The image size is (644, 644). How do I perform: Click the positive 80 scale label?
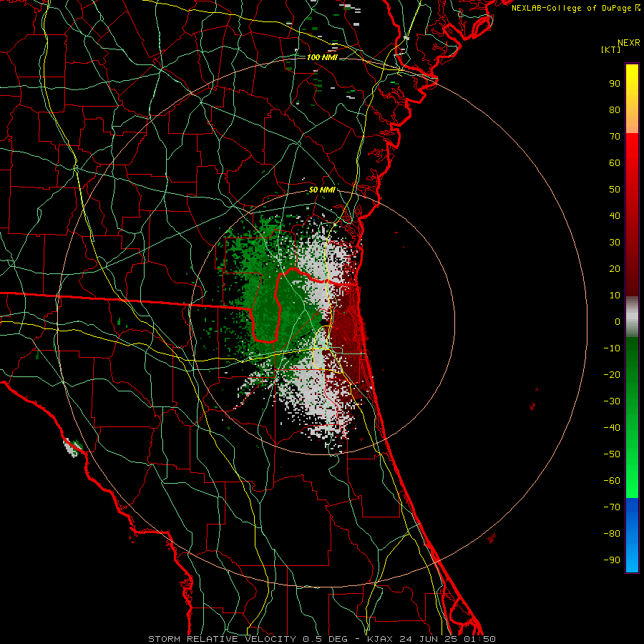(x=615, y=109)
